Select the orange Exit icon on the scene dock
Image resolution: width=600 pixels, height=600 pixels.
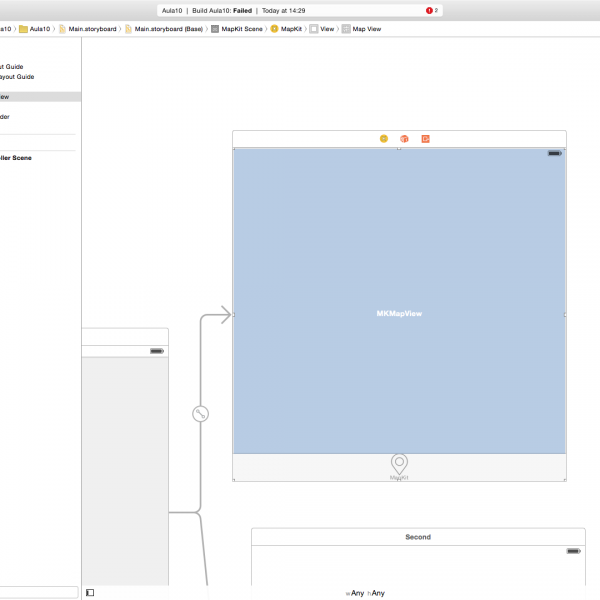(x=425, y=139)
